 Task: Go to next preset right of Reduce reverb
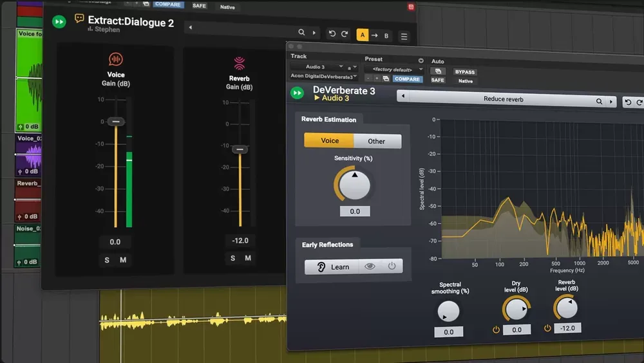[611, 102]
